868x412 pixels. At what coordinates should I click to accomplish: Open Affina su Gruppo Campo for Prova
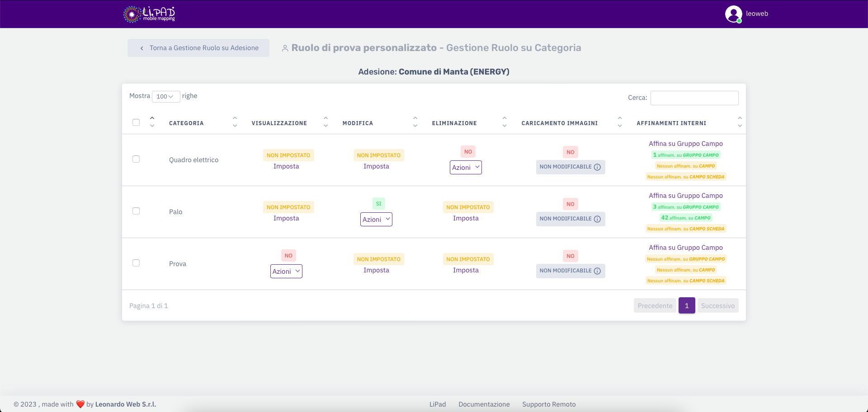(685, 248)
